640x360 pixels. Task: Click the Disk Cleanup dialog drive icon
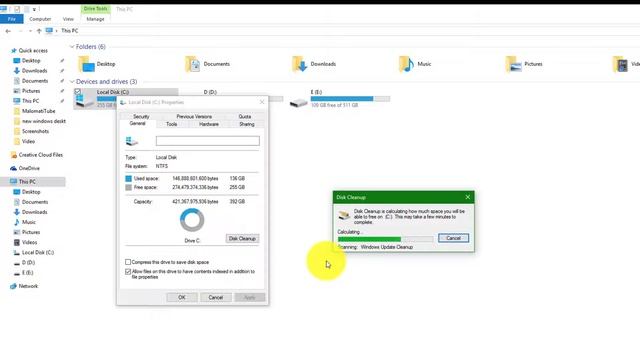tap(344, 215)
